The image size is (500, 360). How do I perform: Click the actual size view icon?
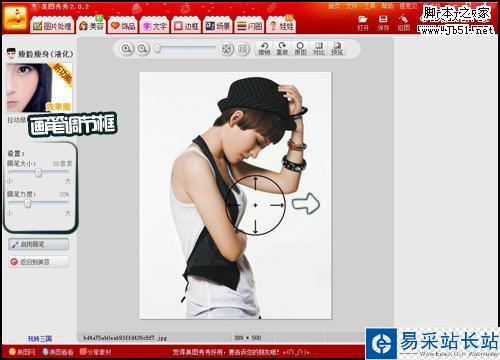pyautogui.click(x=243, y=49)
